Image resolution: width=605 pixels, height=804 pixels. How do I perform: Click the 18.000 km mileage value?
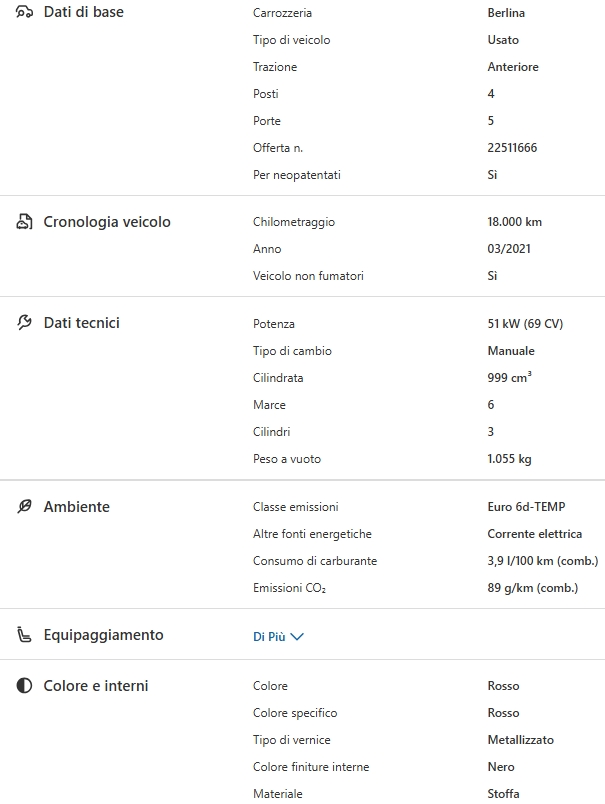514,222
